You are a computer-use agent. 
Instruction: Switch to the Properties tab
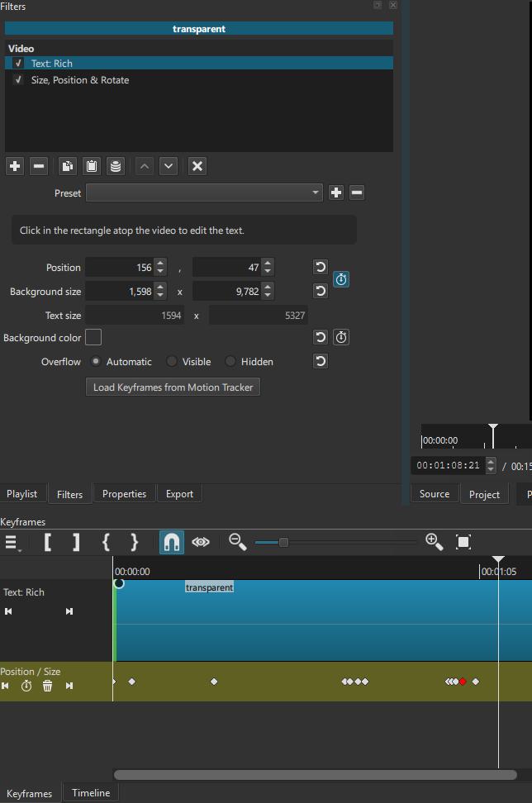pyautogui.click(x=124, y=494)
